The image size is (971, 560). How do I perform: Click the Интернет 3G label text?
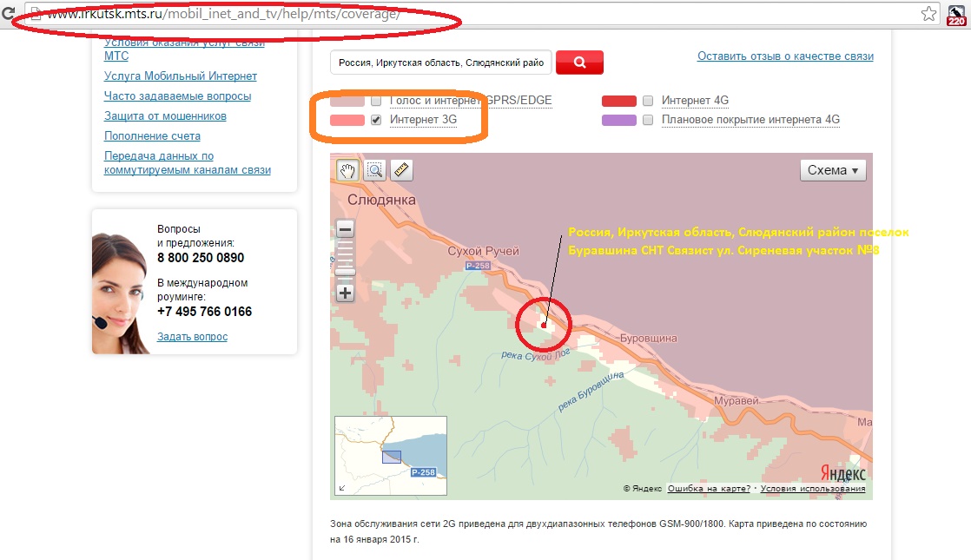424,120
